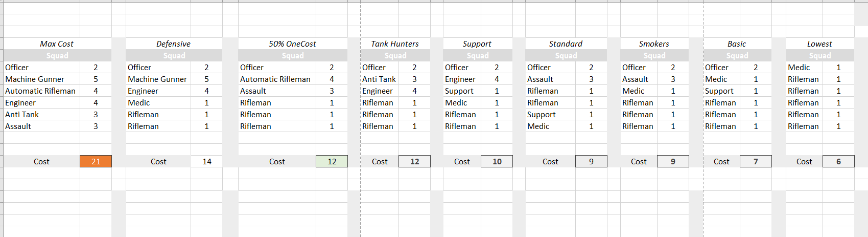Select "Automatic Rifleman" under 50% OneCost

275,79
